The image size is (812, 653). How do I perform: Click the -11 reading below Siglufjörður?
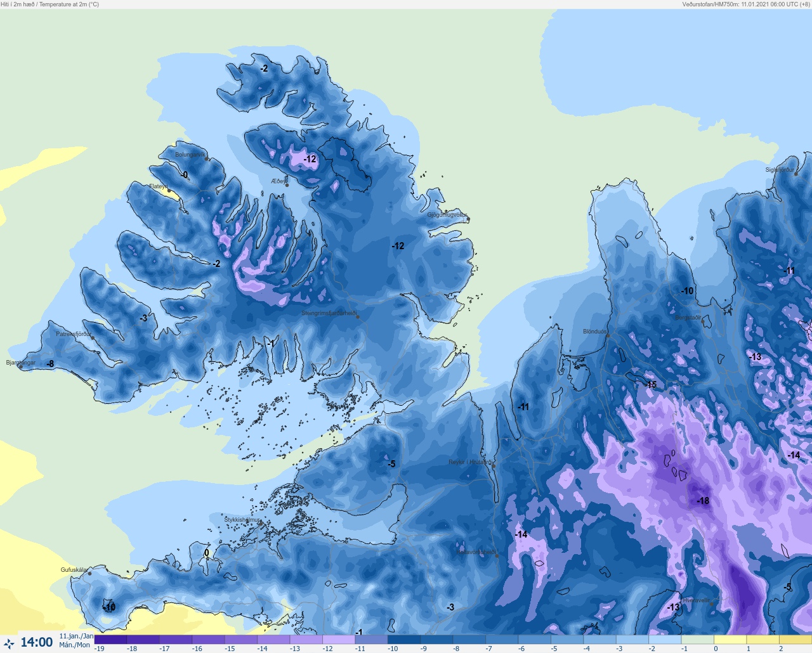789,271
